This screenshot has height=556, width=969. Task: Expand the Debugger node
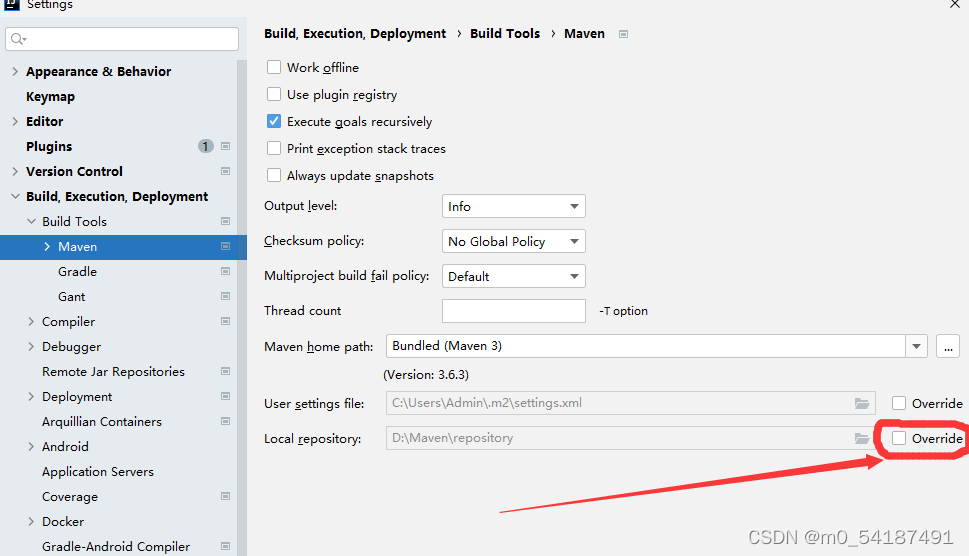[31, 347]
